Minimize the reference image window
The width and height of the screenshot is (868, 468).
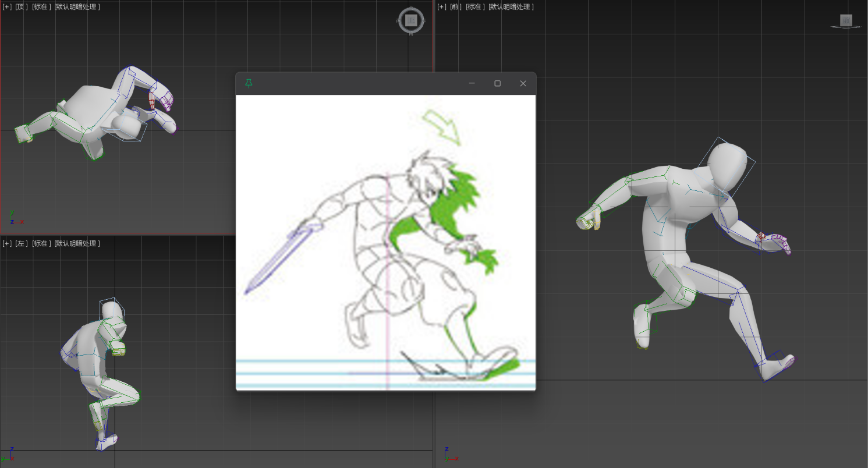pyautogui.click(x=472, y=83)
